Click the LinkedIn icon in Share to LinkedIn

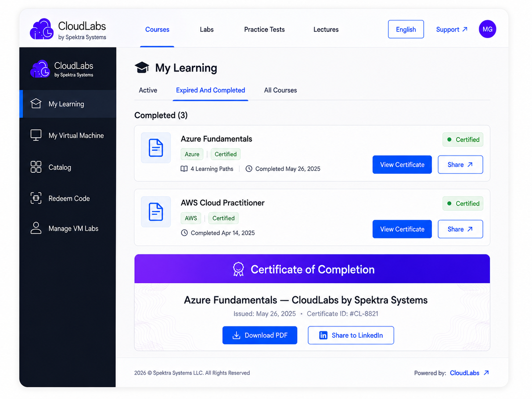(x=323, y=335)
